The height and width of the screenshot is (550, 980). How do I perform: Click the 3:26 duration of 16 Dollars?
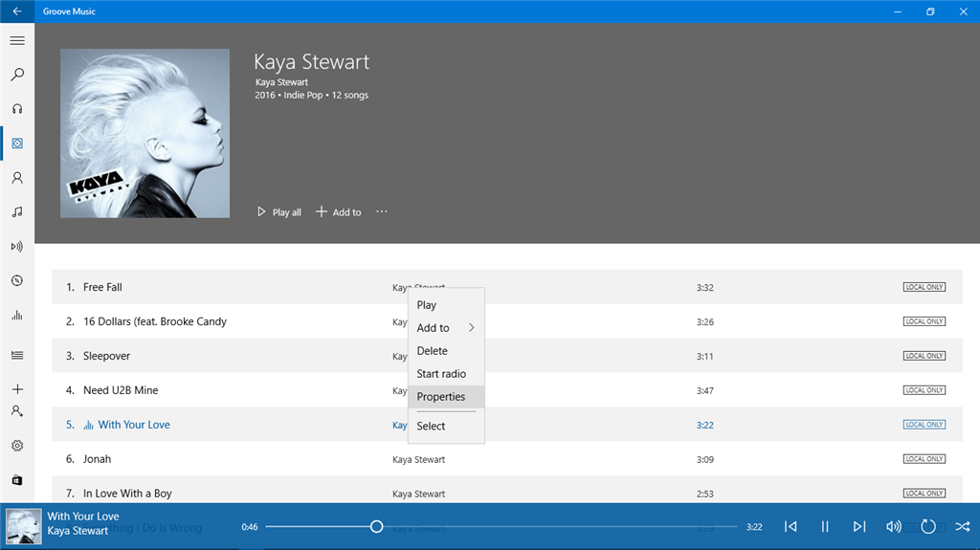click(x=705, y=322)
